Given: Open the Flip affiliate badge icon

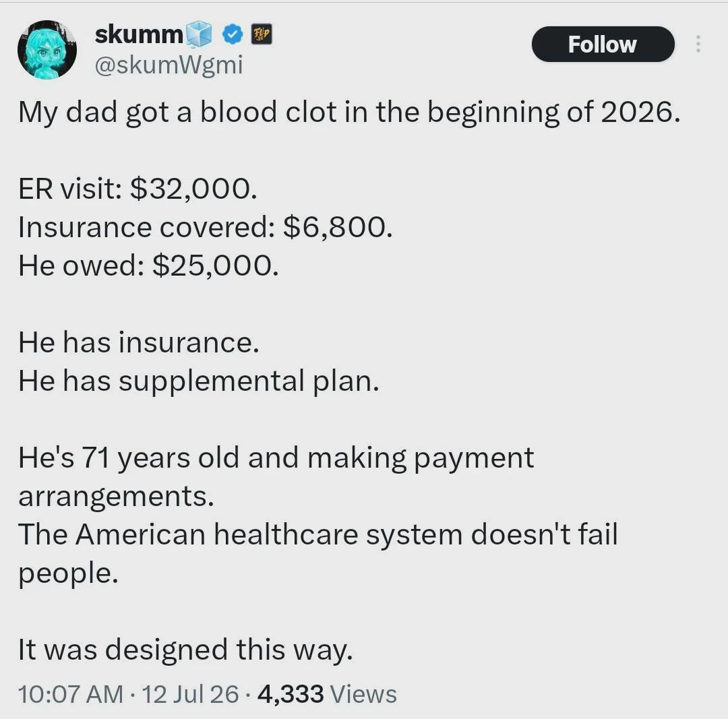Looking at the screenshot, I should [x=262, y=34].
